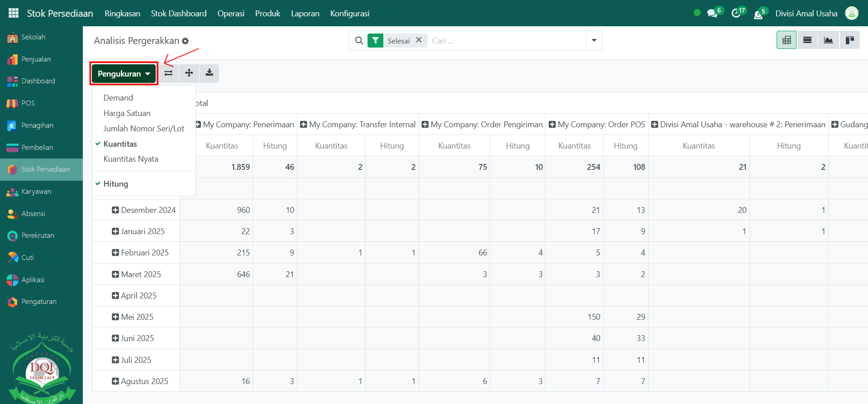Image resolution: width=868 pixels, height=404 pixels.
Task: Enable the Harga Satuan measure
Action: coord(127,113)
